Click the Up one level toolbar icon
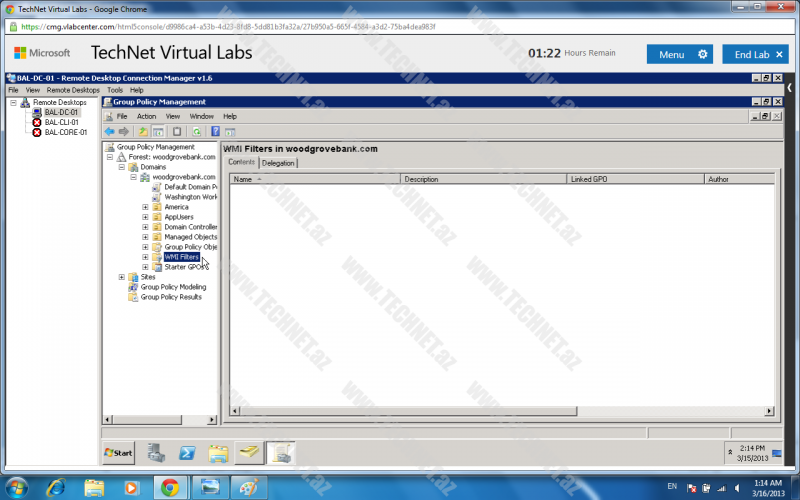 [143, 131]
